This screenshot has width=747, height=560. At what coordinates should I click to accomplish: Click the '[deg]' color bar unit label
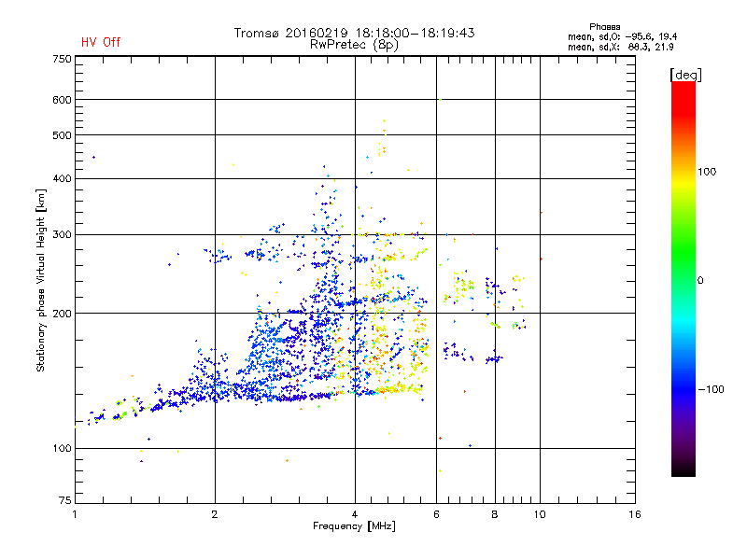click(x=685, y=75)
